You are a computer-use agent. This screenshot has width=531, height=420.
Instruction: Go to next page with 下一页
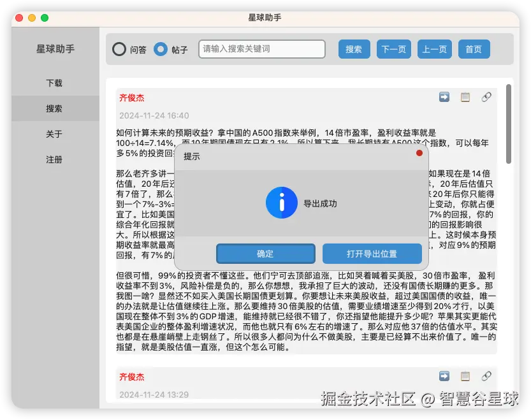click(393, 49)
